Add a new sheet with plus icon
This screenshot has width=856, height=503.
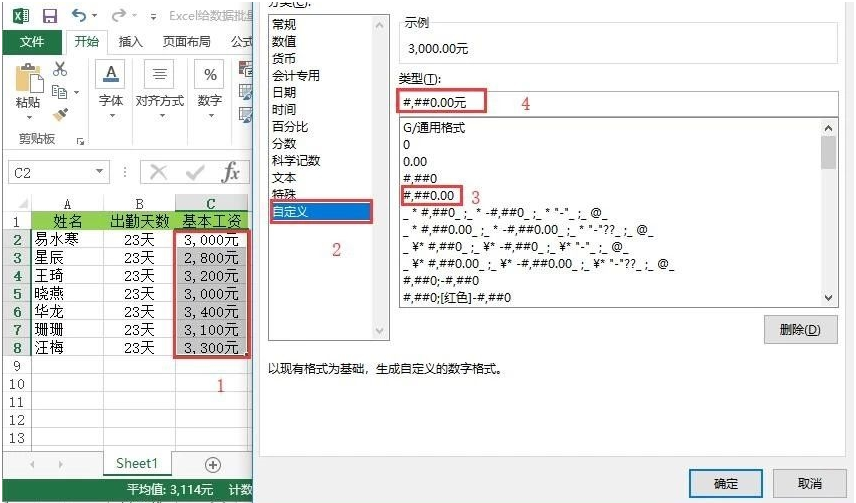click(x=212, y=465)
